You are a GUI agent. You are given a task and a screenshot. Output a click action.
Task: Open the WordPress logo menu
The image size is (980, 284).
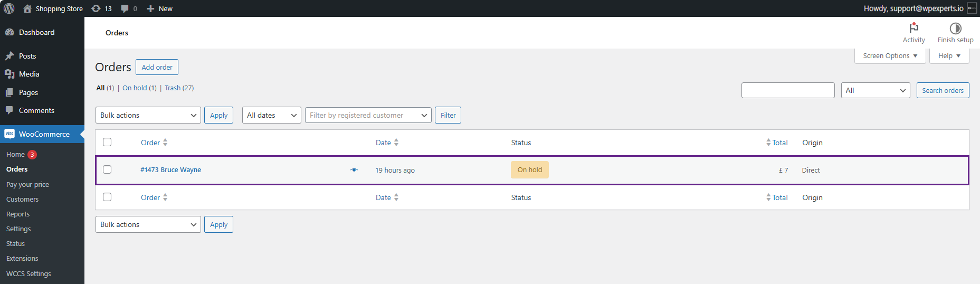click(x=9, y=8)
